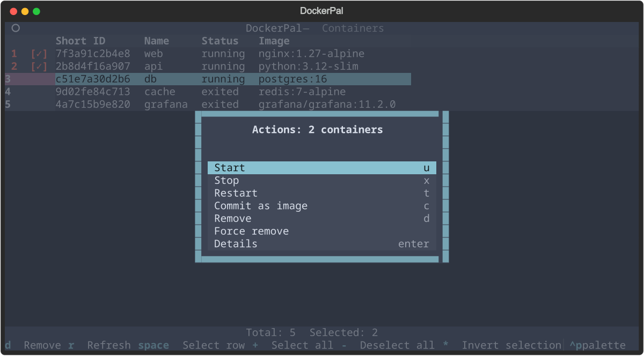Click the Actions: 2 containers dialog title

point(318,130)
